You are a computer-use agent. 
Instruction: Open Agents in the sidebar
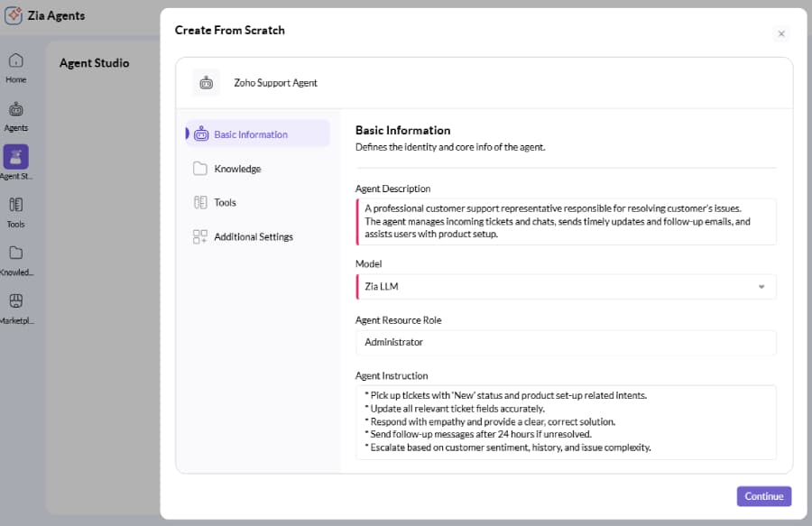click(16, 116)
